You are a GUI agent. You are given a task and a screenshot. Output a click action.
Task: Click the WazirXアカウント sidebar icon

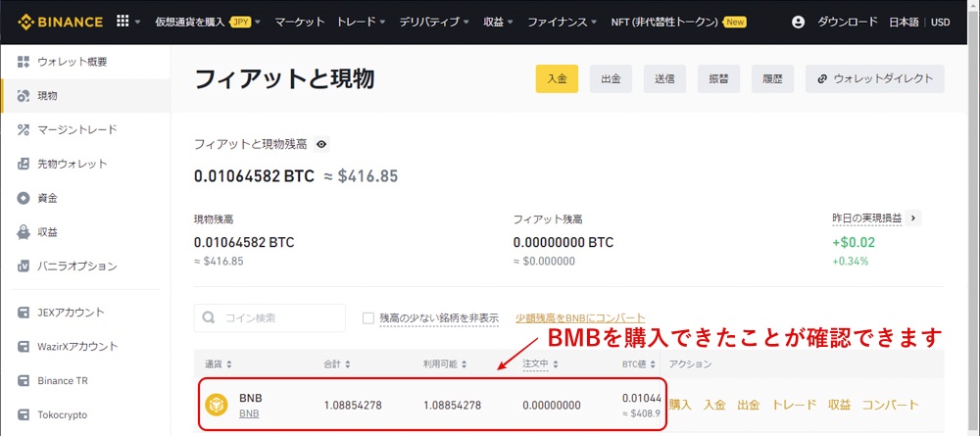point(24,346)
